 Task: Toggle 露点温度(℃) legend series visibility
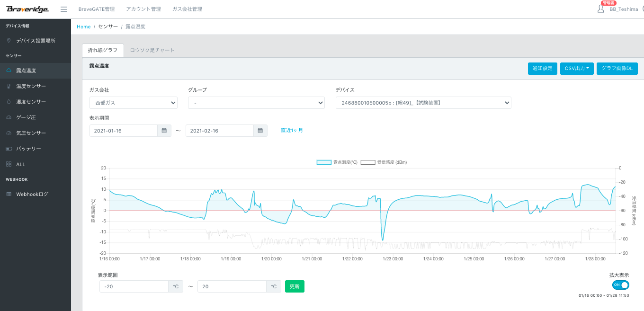[337, 162]
